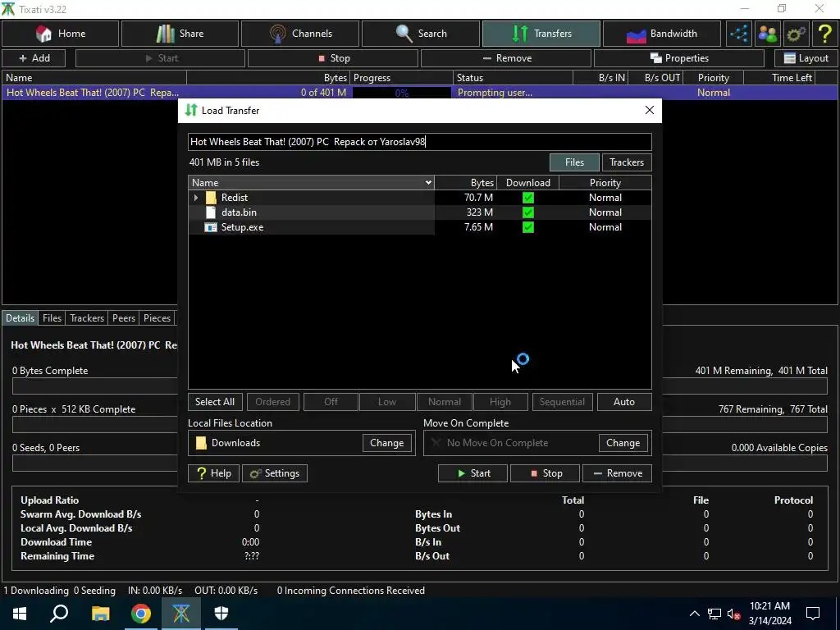
Task: Switch to the Bandwidth section
Action: point(662,34)
